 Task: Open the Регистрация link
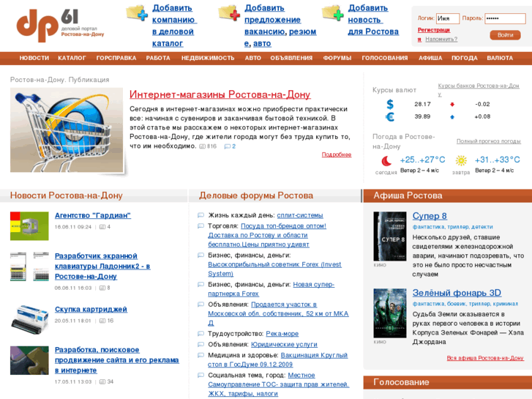(433, 30)
